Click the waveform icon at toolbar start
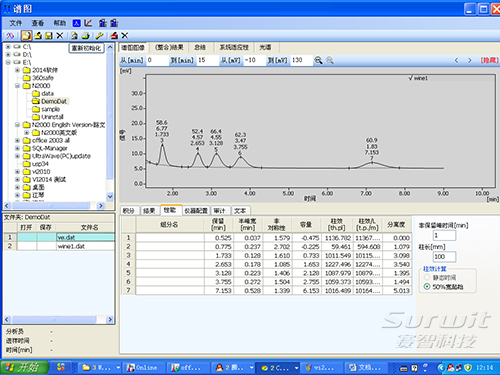The height and width of the screenshot is (375, 500). point(10,35)
